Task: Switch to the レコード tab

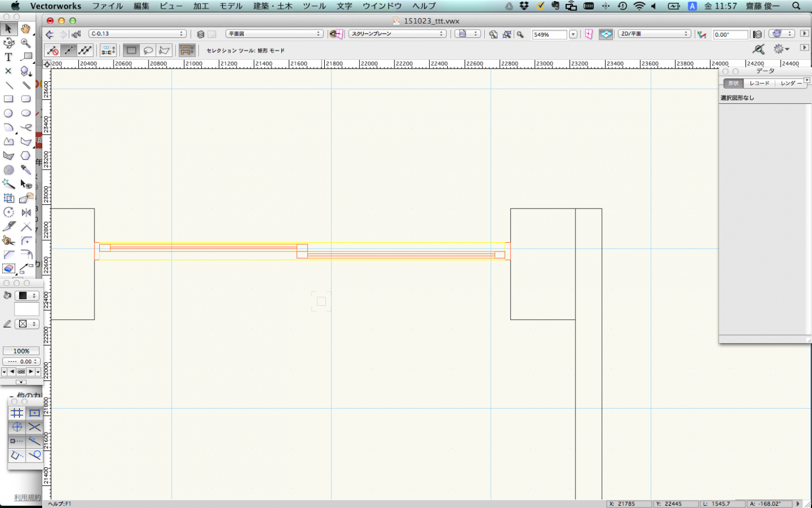Action: coord(759,83)
